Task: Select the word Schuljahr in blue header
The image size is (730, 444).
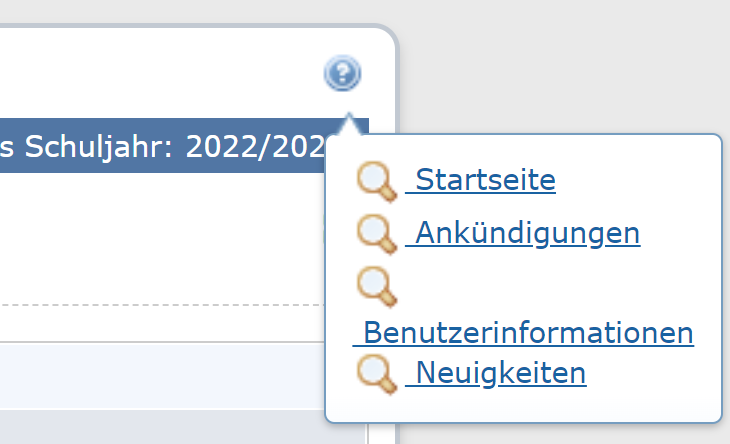Action: (98, 147)
